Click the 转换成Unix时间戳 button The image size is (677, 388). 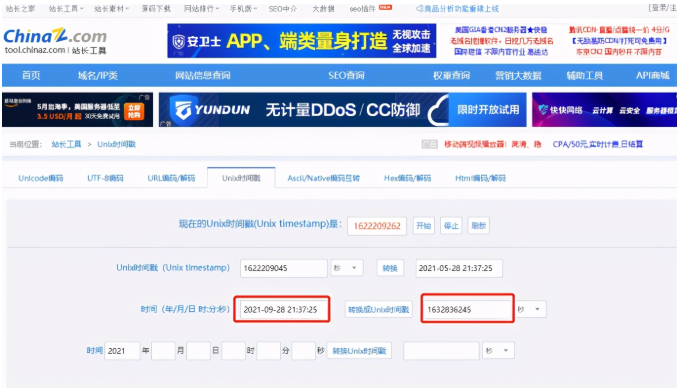pos(379,309)
